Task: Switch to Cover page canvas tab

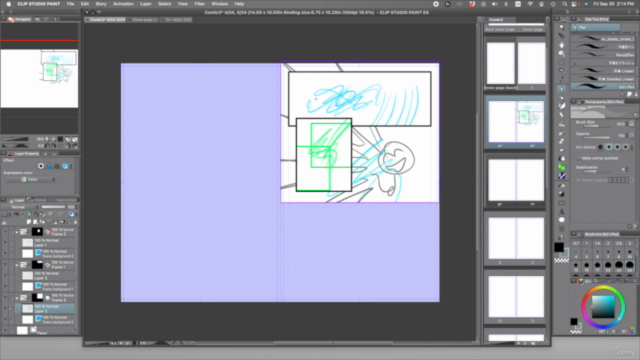Action: point(144,19)
